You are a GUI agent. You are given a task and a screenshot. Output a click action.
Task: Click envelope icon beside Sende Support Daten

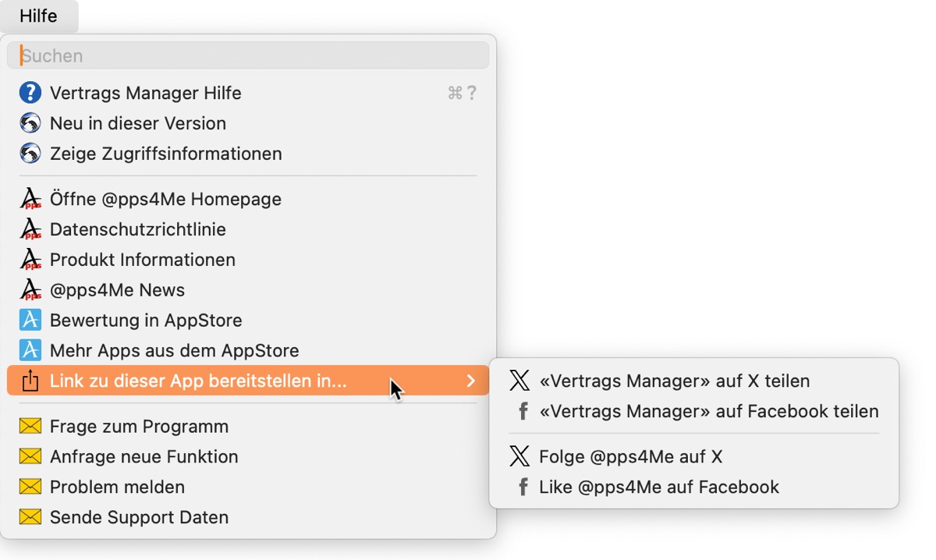coord(30,517)
